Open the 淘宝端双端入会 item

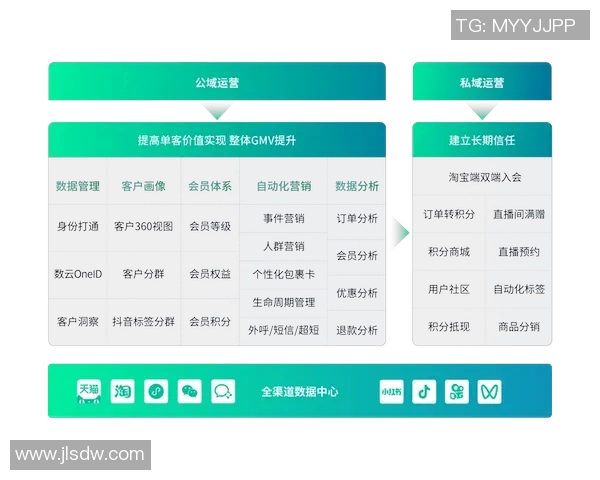481,177
